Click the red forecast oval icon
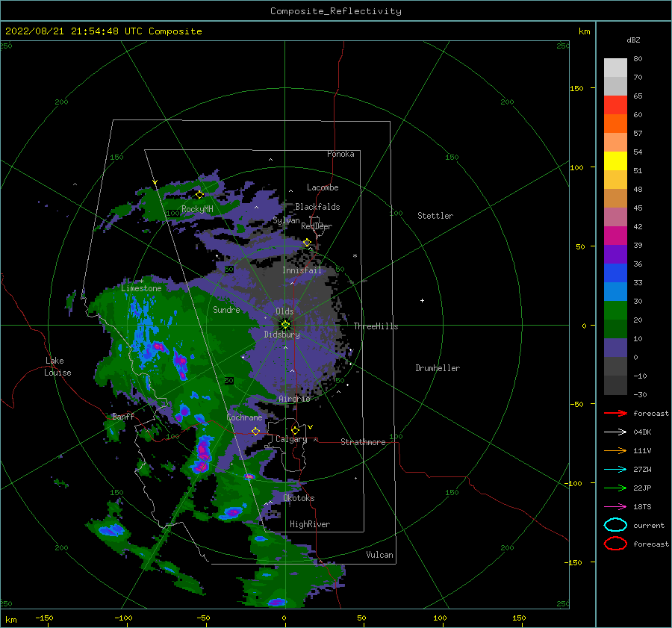 [615, 544]
